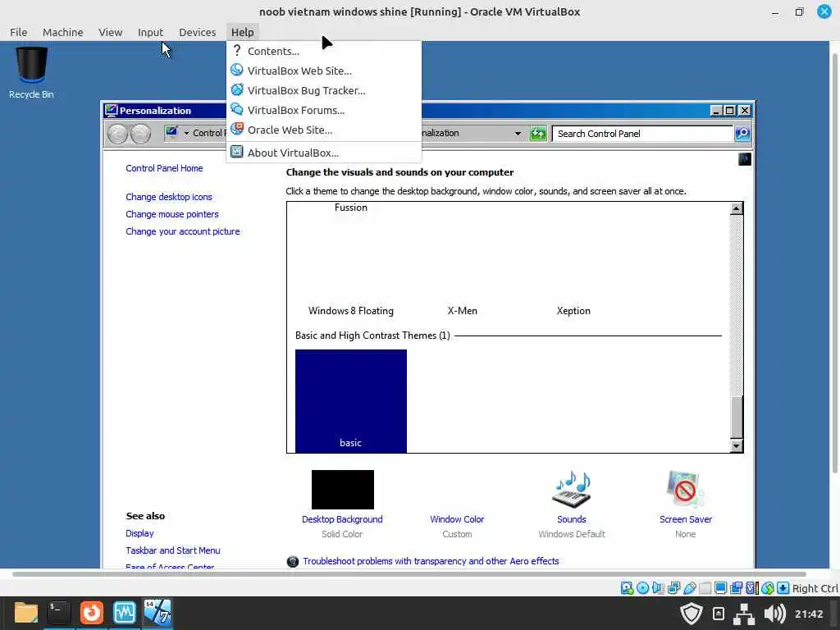This screenshot has height=630, width=840.
Task: Open the Devices menu
Action: click(197, 32)
